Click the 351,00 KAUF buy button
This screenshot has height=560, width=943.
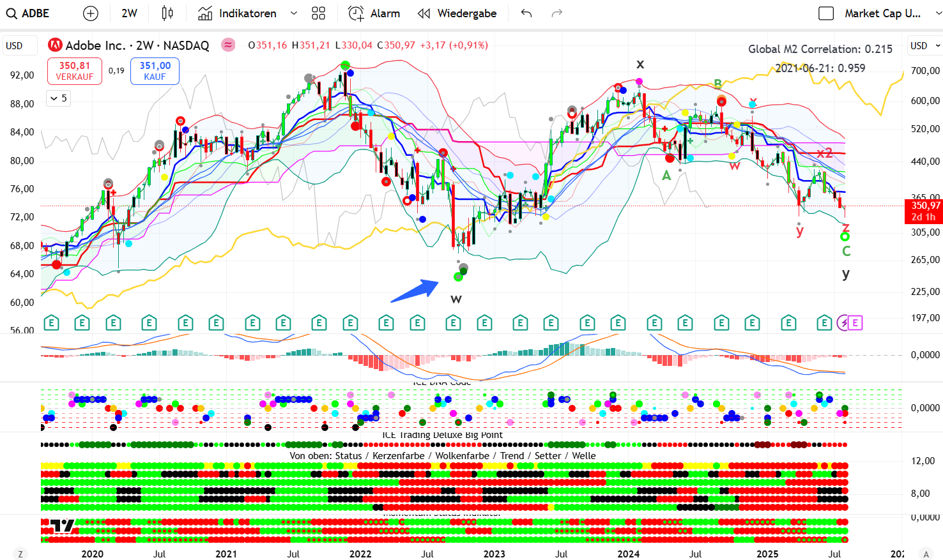pos(155,71)
